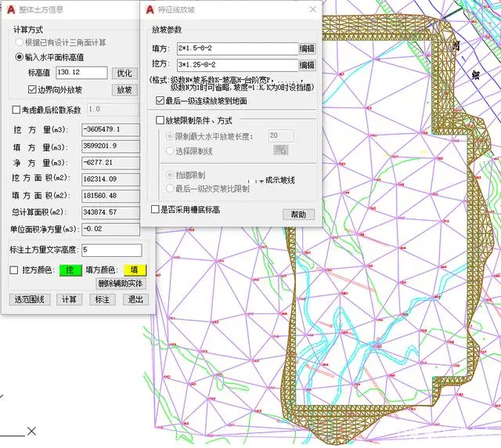Click the 放坡 button

tap(124, 90)
